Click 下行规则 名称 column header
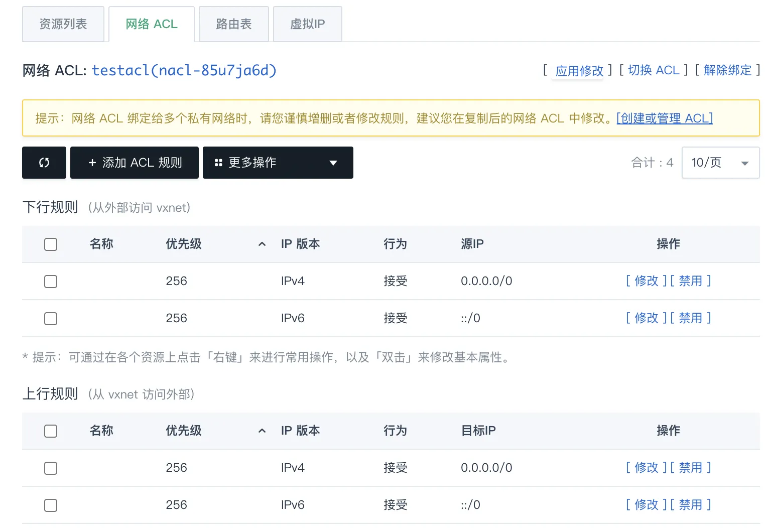 101,244
